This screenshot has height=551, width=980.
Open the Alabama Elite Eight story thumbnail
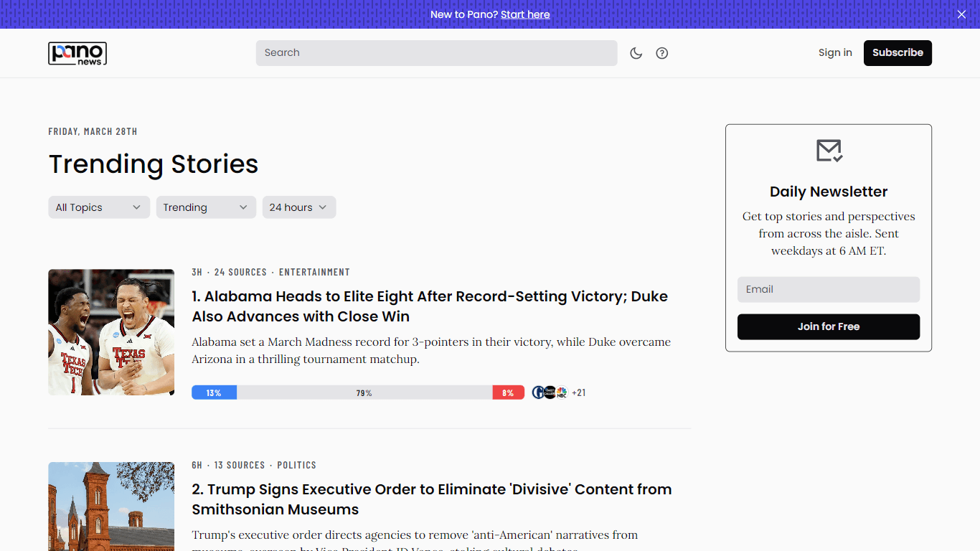111,332
